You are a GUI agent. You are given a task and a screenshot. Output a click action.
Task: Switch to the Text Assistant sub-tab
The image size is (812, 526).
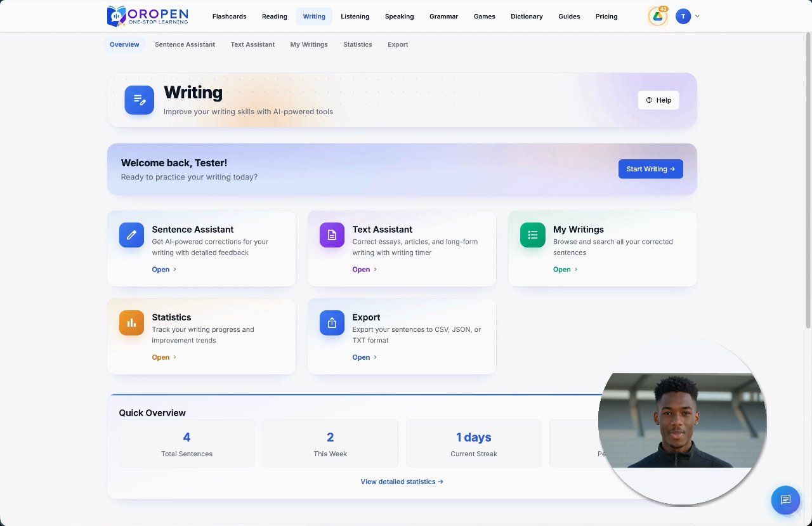point(252,44)
